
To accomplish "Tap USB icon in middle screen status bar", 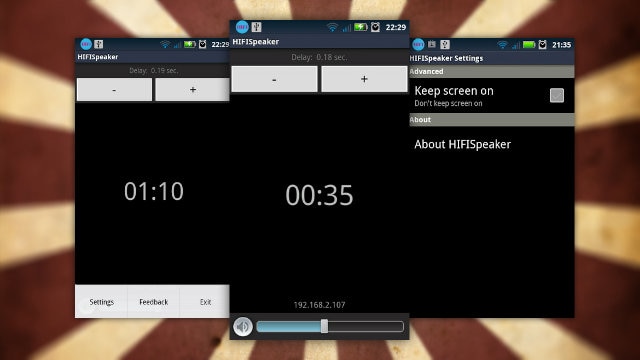I will coord(256,27).
